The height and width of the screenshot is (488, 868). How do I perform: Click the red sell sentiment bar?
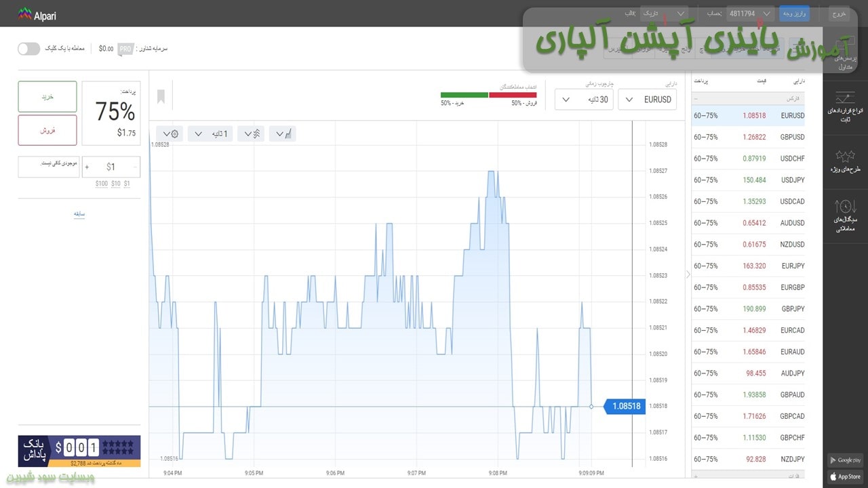click(513, 95)
